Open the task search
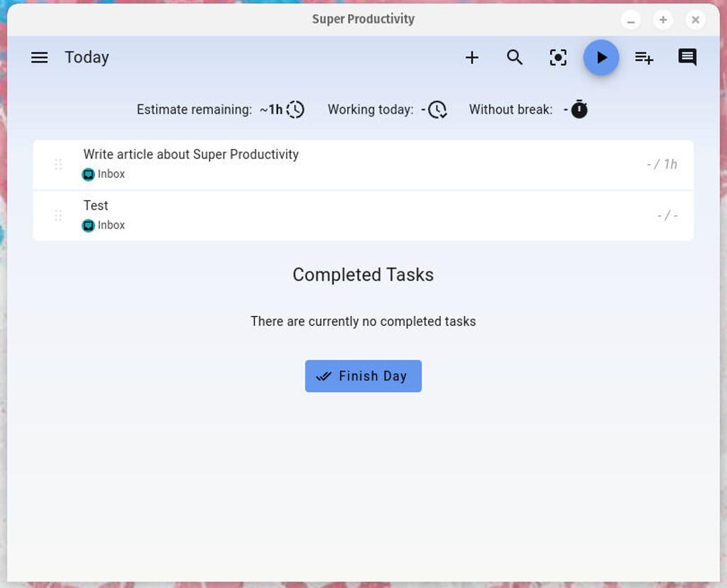727x588 pixels. tap(515, 58)
